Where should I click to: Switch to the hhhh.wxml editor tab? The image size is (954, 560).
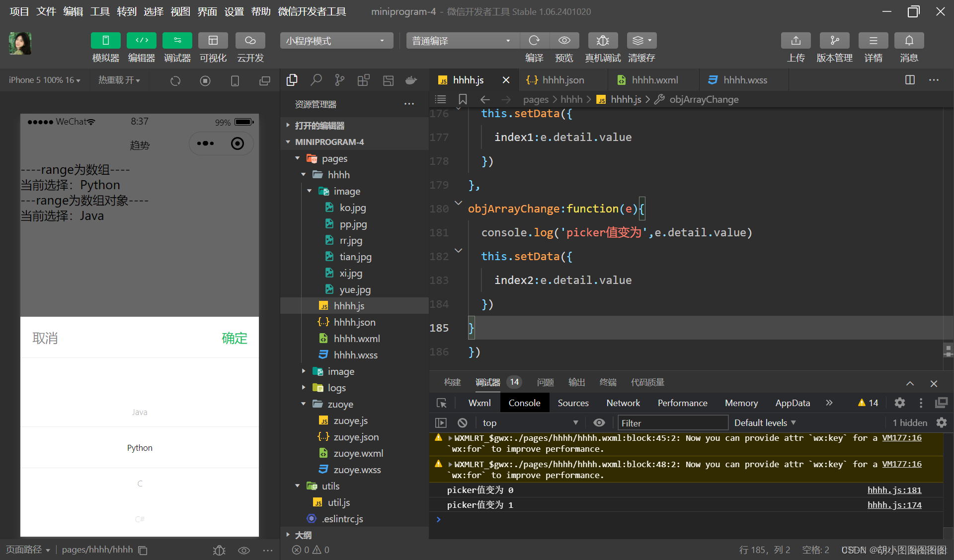pyautogui.click(x=654, y=80)
